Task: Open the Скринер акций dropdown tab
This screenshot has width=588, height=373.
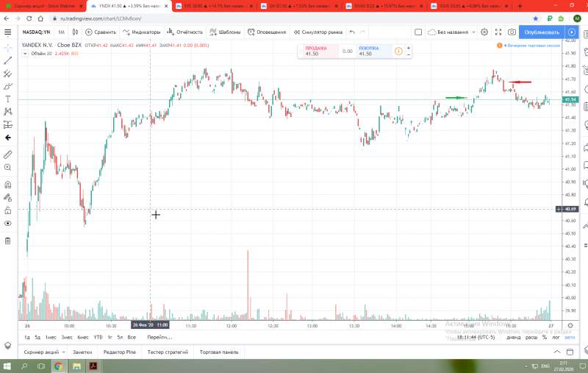Action: coord(44,352)
